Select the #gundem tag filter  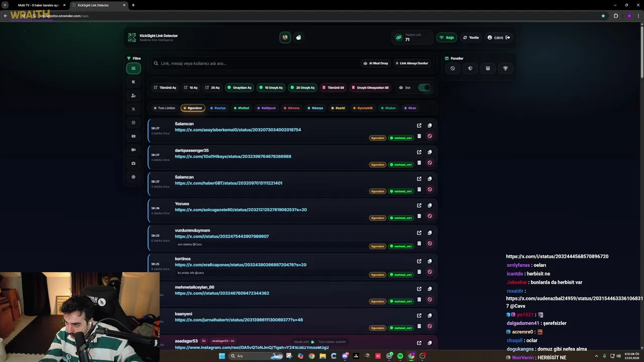click(192, 108)
